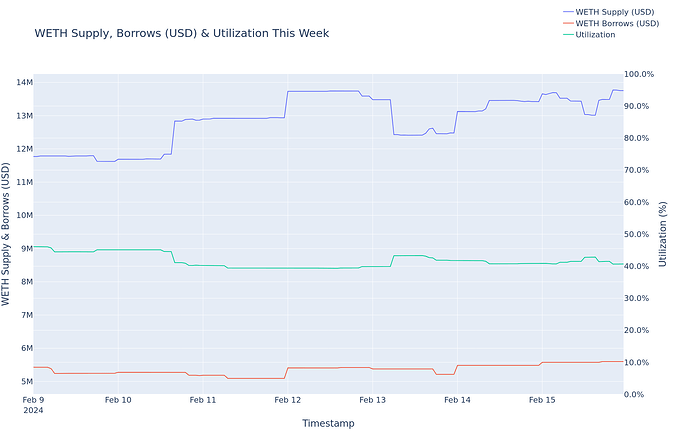The image size is (690, 431).
Task: Click the Utilization (%) right axis title
Action: pyautogui.click(x=663, y=234)
